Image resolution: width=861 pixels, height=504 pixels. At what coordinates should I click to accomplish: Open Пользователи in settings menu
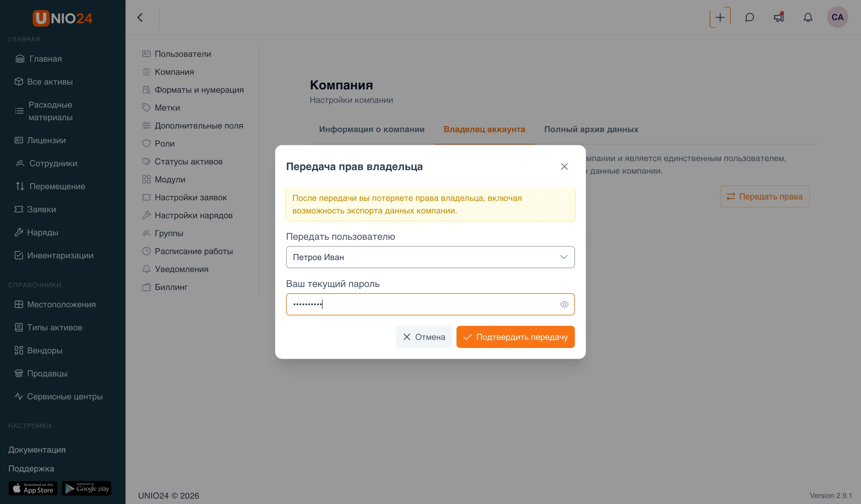pos(176,54)
